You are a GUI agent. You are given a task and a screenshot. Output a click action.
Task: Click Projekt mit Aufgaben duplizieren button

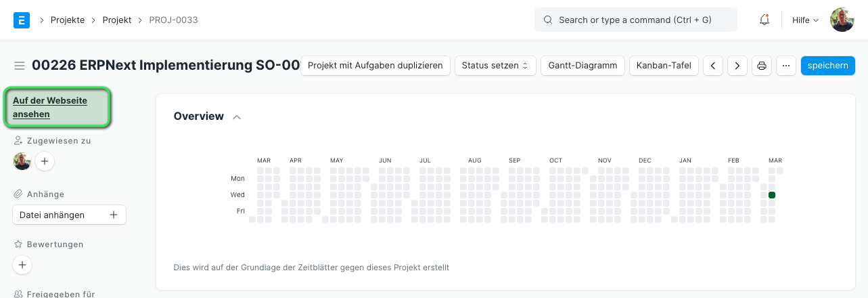(375, 66)
